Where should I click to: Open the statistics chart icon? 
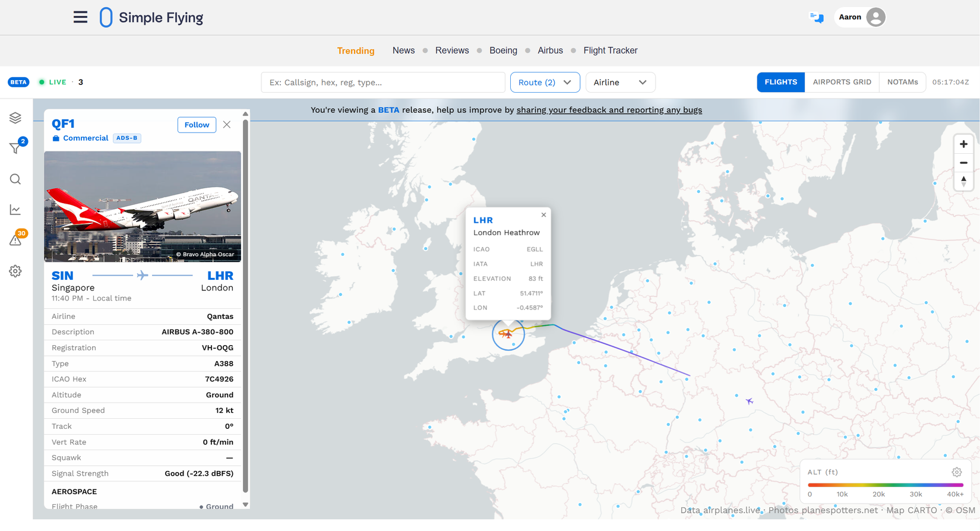(x=15, y=210)
